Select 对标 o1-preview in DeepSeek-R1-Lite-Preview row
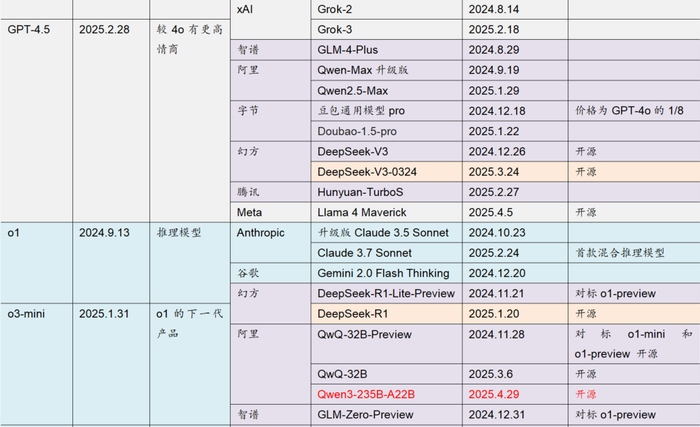The width and height of the screenshot is (700, 427). point(615,293)
